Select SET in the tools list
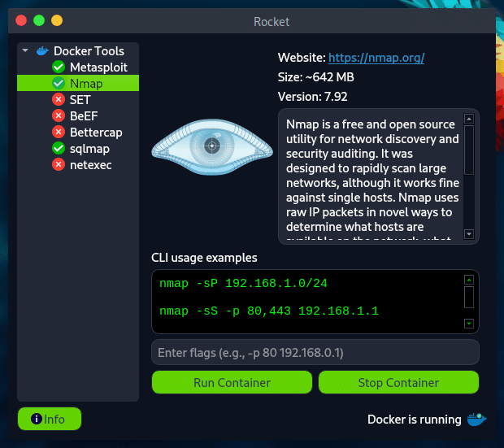The width and height of the screenshot is (504, 448). (x=78, y=99)
